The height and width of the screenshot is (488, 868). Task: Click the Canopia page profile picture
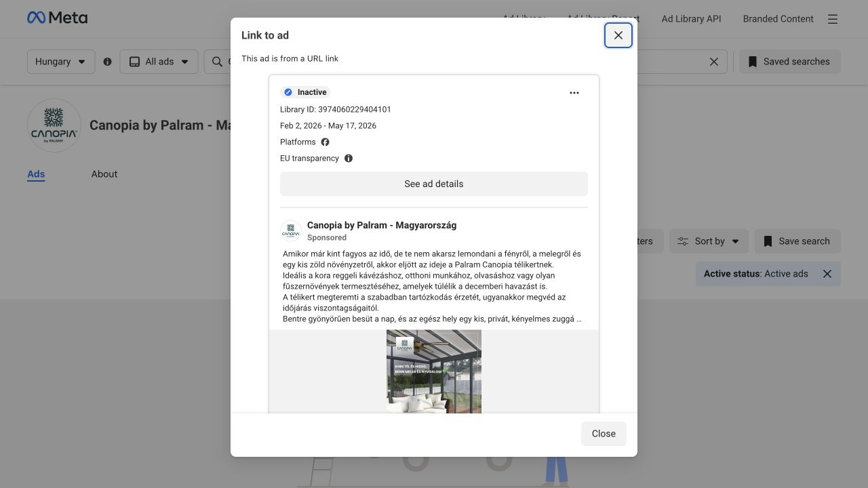pyautogui.click(x=54, y=125)
